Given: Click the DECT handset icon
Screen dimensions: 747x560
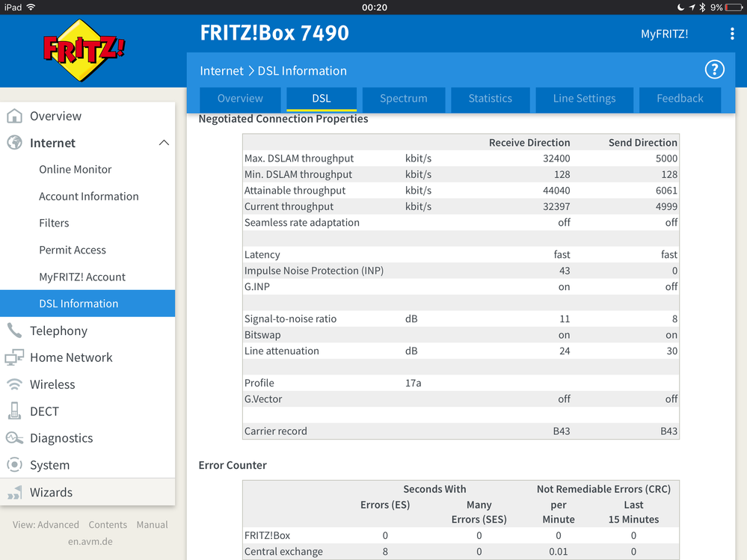Looking at the screenshot, I should click(x=14, y=410).
